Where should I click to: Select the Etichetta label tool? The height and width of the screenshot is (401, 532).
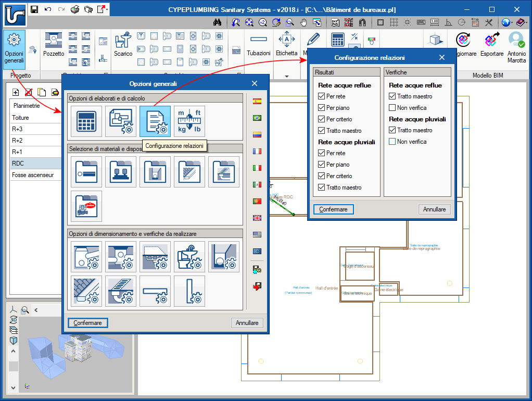[x=287, y=44]
